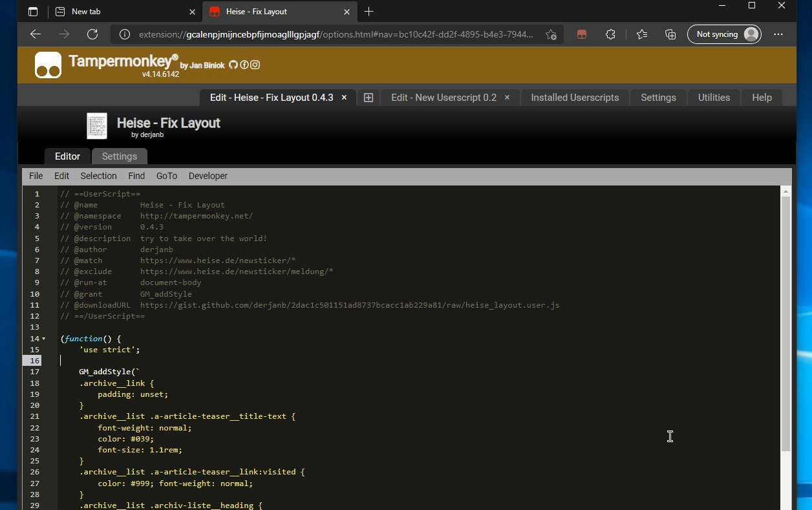Open the Tampermonkey Settings tab
The width and height of the screenshot is (812, 510).
tap(658, 98)
